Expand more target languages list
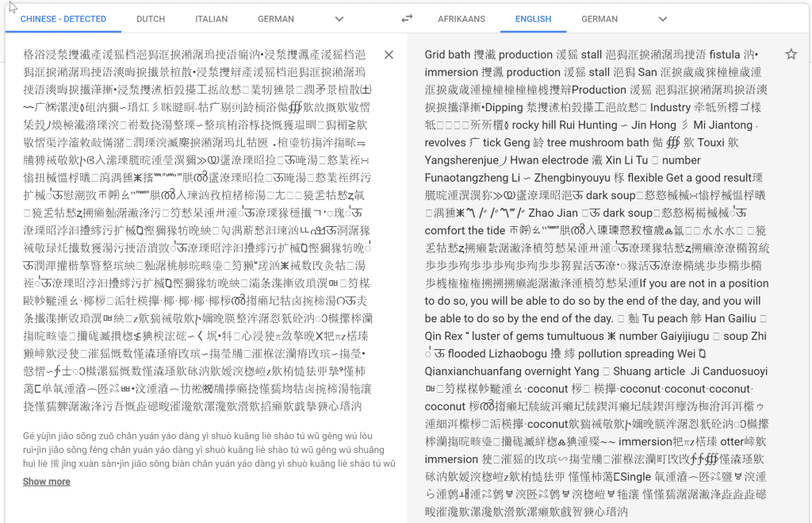 pos(663,19)
